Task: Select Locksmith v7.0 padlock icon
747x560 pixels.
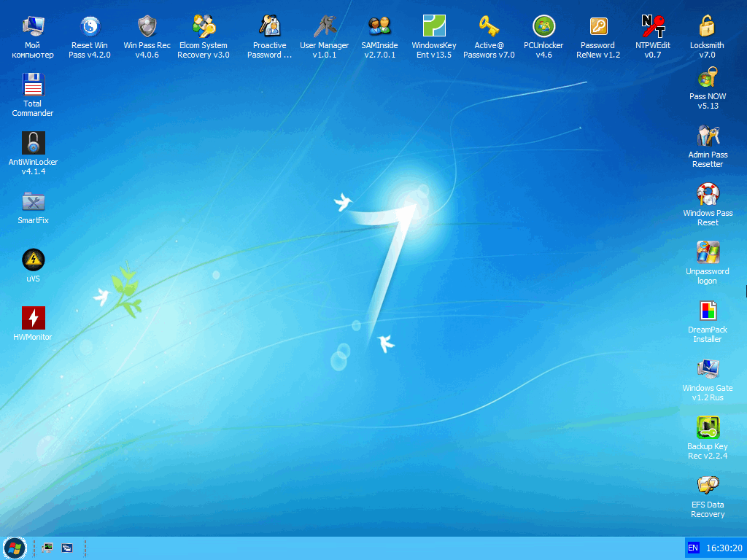Action: [707, 27]
